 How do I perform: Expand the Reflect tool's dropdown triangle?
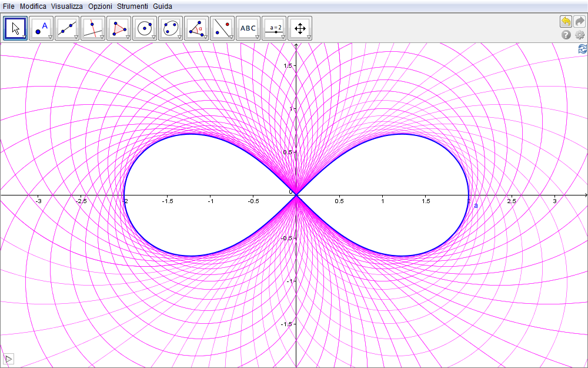coord(231,37)
